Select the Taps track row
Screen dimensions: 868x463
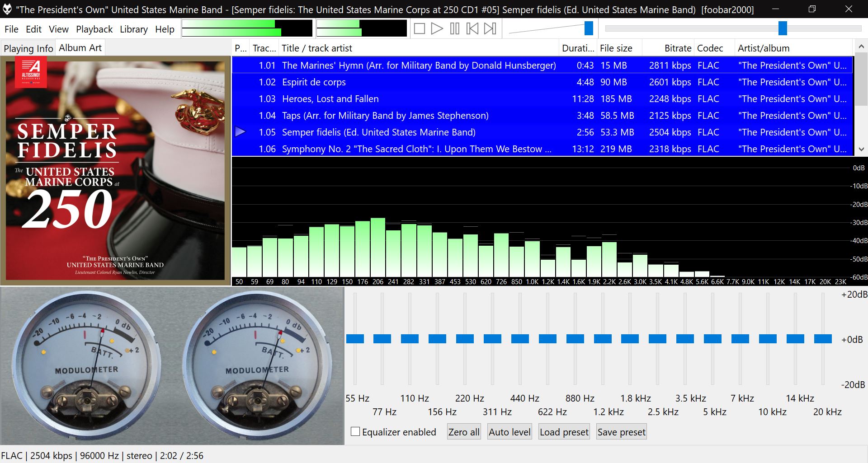[x=542, y=115]
